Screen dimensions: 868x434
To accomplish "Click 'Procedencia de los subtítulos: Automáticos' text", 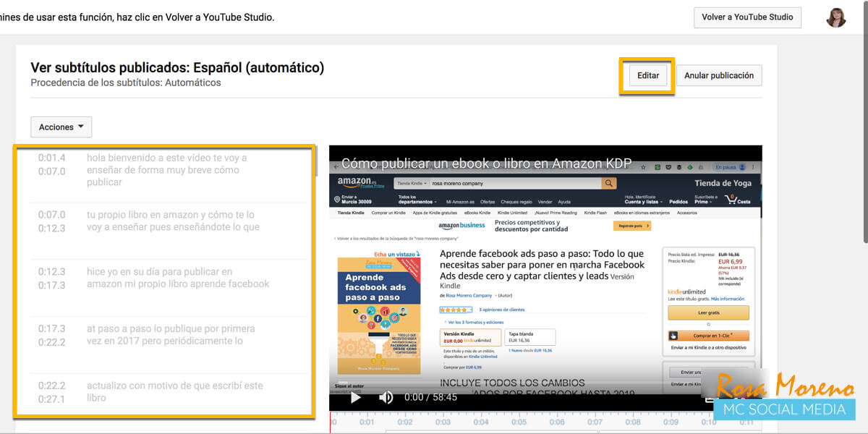I will [x=126, y=83].
